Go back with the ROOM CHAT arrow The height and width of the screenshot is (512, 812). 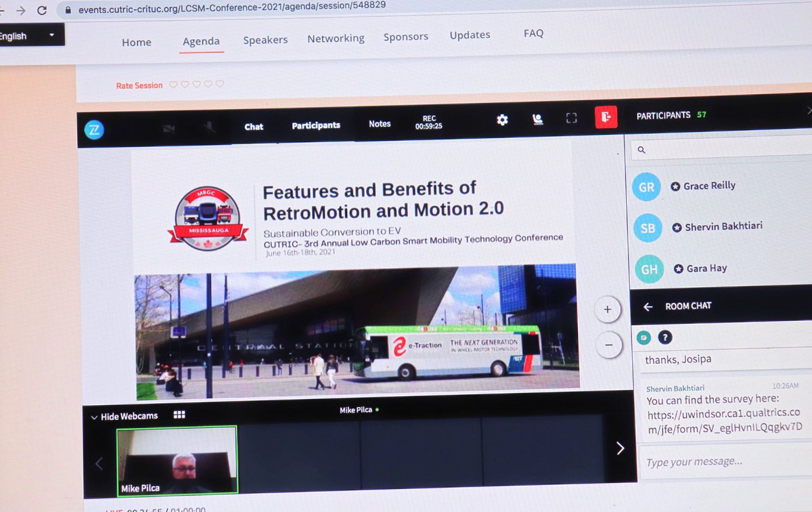tap(648, 307)
